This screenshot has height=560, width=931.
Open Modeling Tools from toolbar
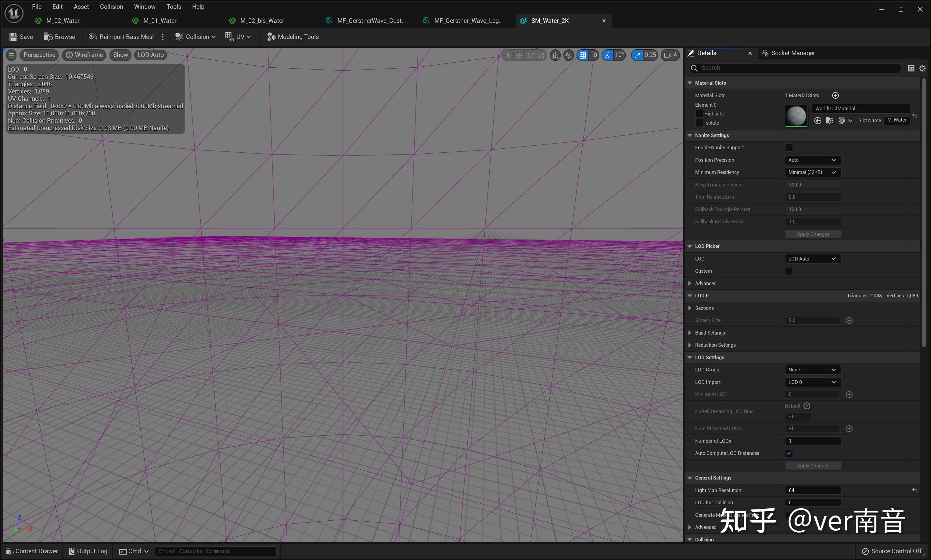pyautogui.click(x=293, y=37)
